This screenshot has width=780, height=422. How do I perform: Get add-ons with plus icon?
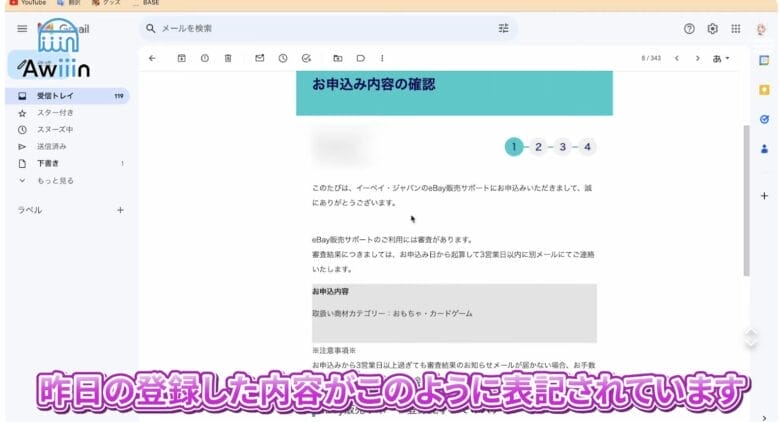pyautogui.click(x=764, y=196)
